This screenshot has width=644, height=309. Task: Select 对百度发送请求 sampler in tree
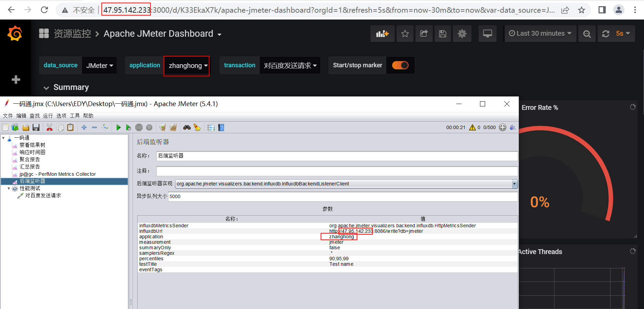coord(43,196)
